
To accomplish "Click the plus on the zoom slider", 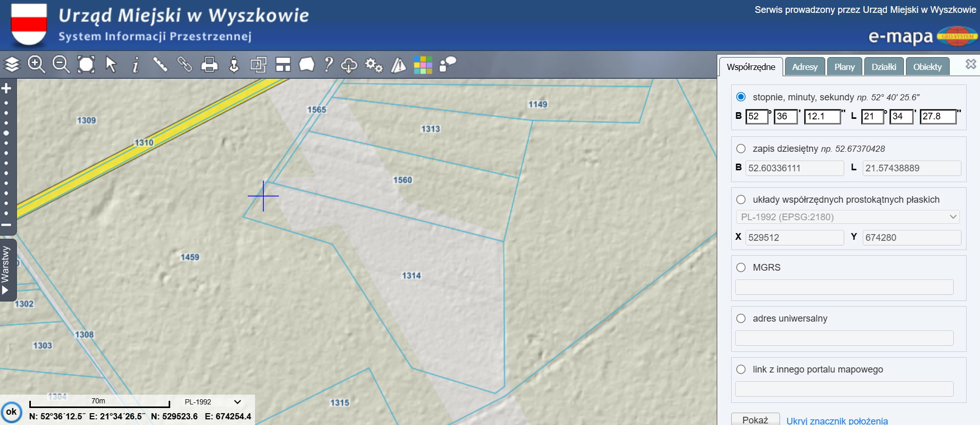I will point(6,88).
